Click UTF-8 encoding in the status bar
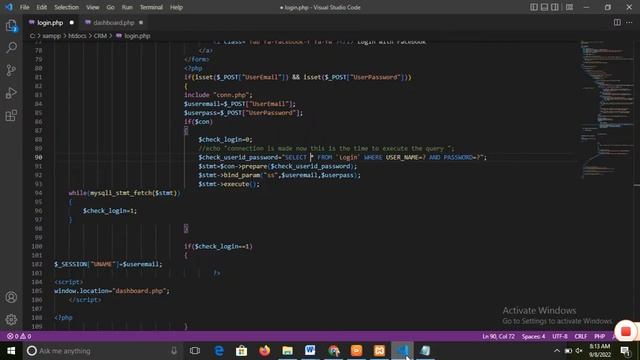The height and width of the screenshot is (360, 640). pyautogui.click(x=560, y=336)
